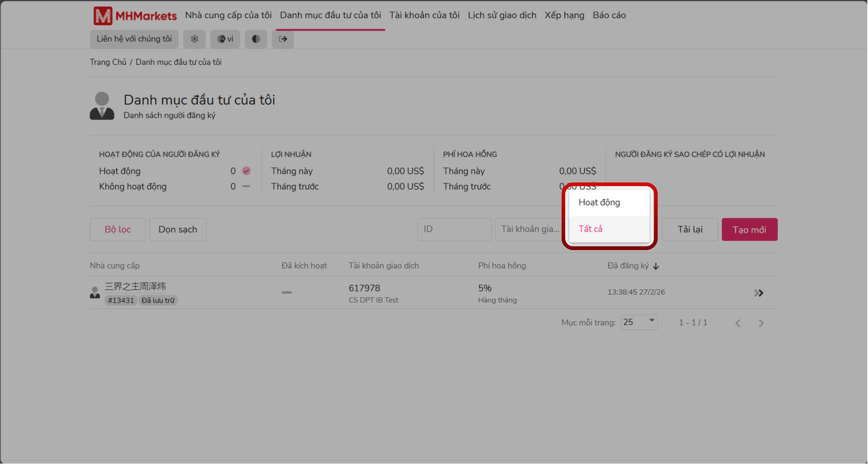Click the timestamp 13:38:45 27/2/26

636,292
